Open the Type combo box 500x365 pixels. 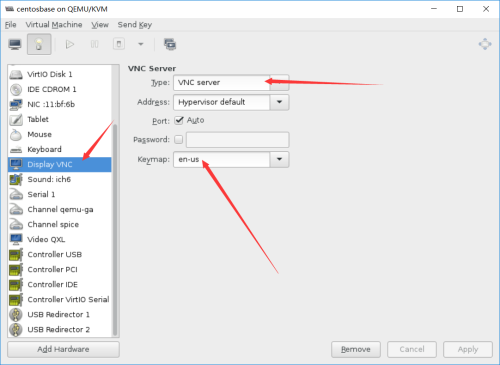[x=231, y=83]
